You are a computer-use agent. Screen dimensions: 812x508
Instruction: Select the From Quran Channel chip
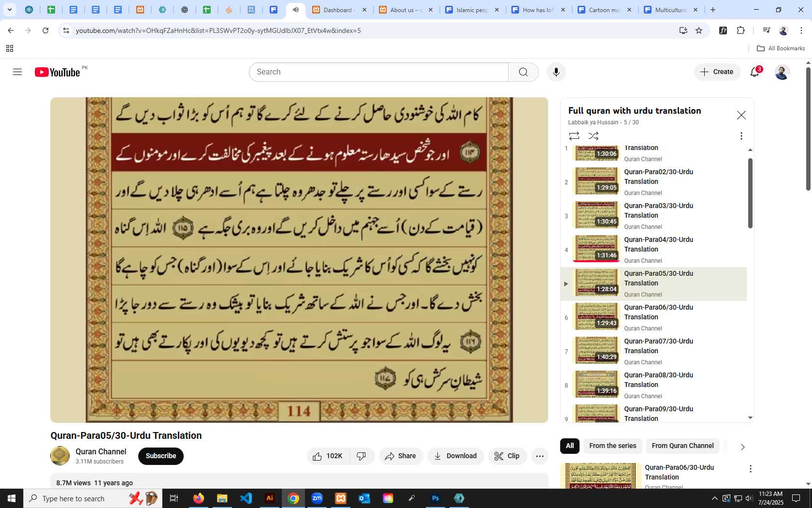[x=682, y=446]
